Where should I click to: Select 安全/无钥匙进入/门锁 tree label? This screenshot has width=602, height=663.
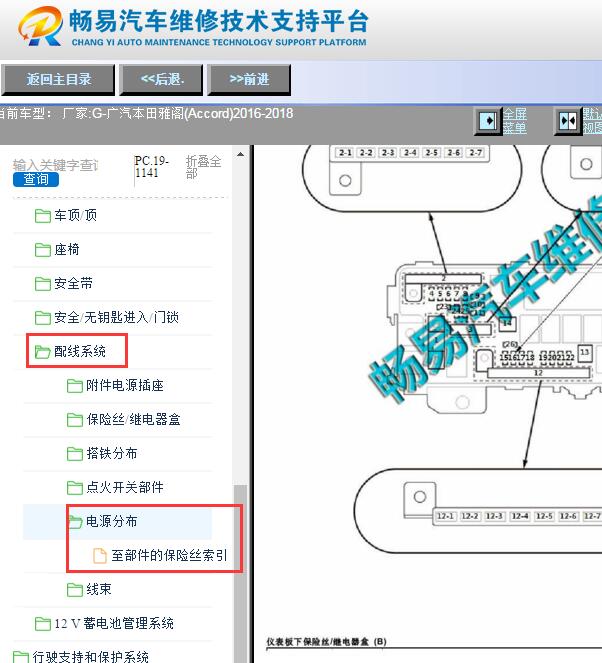pos(116,317)
